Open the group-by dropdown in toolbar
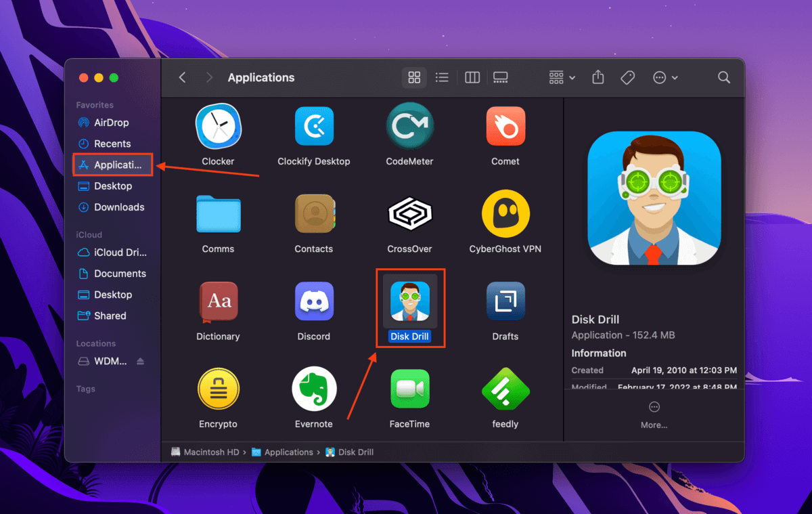The image size is (812, 514). click(x=562, y=78)
